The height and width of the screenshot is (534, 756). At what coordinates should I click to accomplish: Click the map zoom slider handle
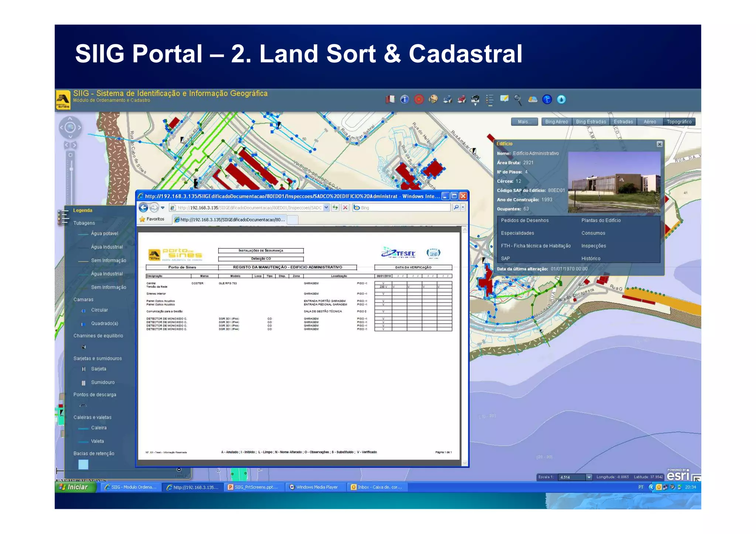tap(71, 169)
